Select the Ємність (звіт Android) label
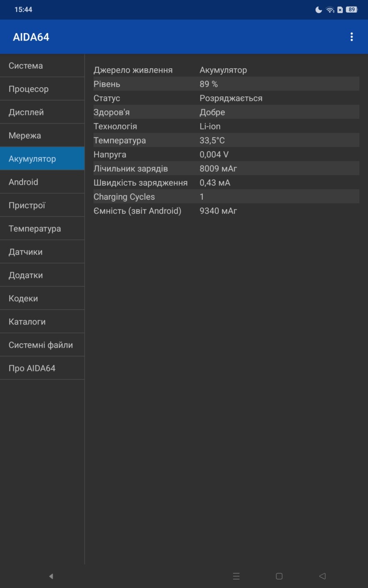The image size is (368, 588). [x=138, y=211]
